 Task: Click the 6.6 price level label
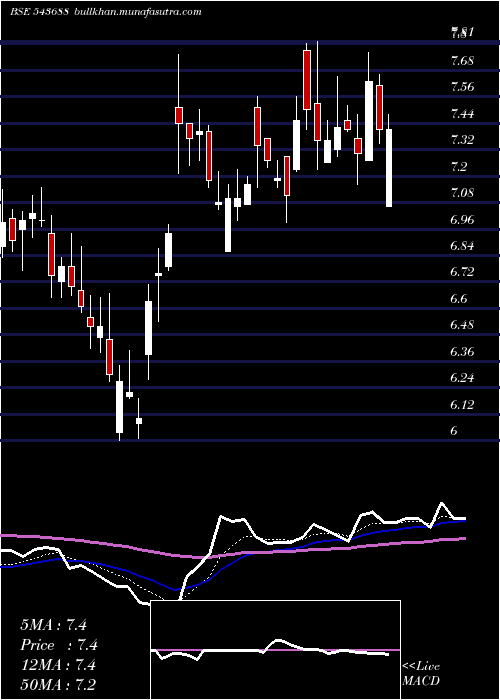[x=459, y=299]
